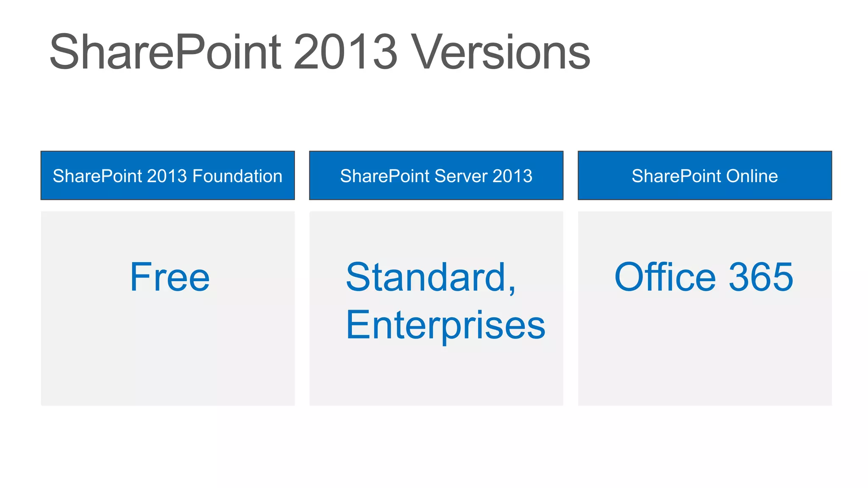Click empty gray area below "Enterprises" text
Screen dimensions: 868x488
pos(436,377)
